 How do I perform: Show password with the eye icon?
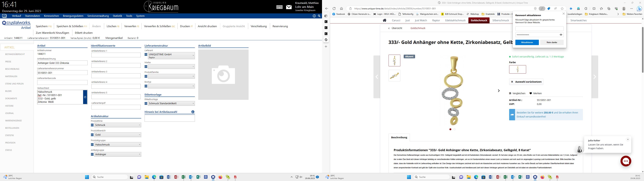[x=561, y=35]
